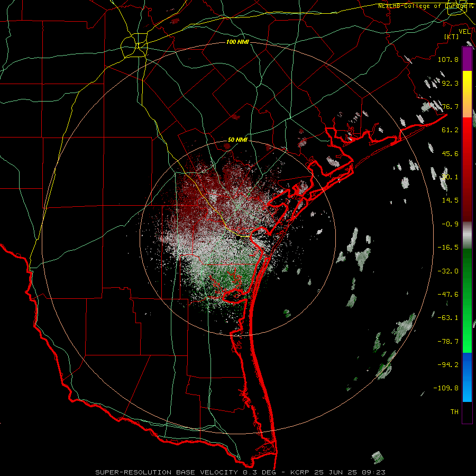This screenshot has width=476, height=476.
Task: Select the -78.7 velocity scale value
Action: point(448,342)
